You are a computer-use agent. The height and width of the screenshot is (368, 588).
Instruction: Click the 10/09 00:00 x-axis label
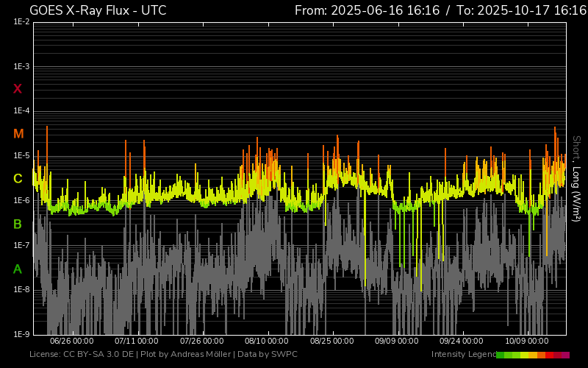526,341
